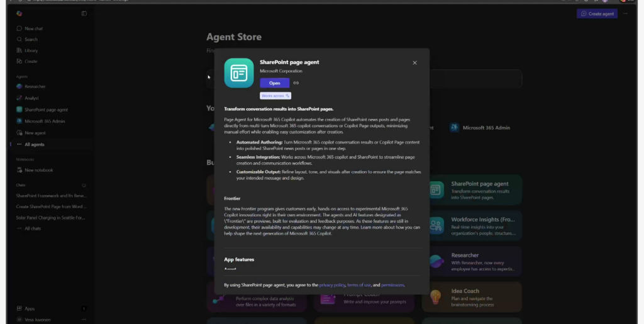
Task: Click the All chats ellipsis icon
Action: tap(19, 228)
